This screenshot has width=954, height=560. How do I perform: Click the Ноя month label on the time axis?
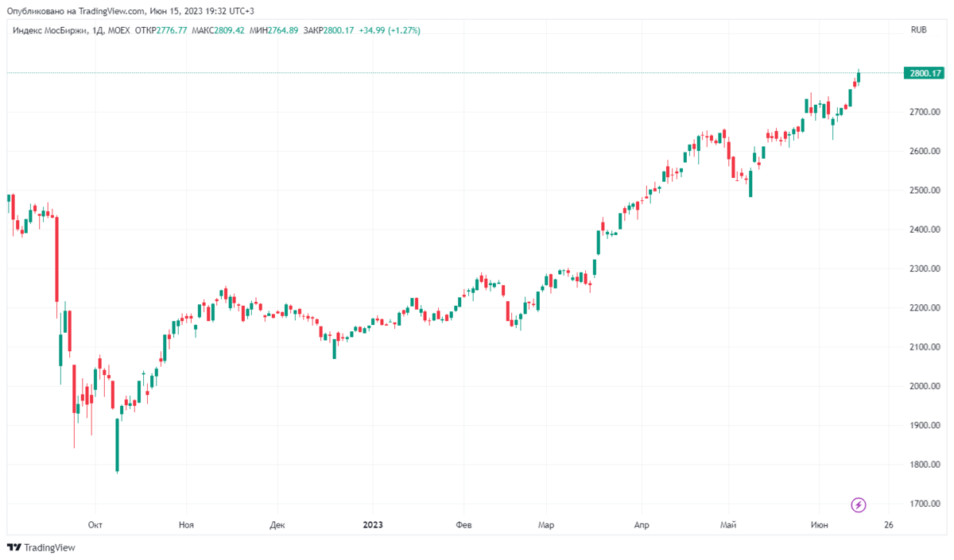[187, 525]
